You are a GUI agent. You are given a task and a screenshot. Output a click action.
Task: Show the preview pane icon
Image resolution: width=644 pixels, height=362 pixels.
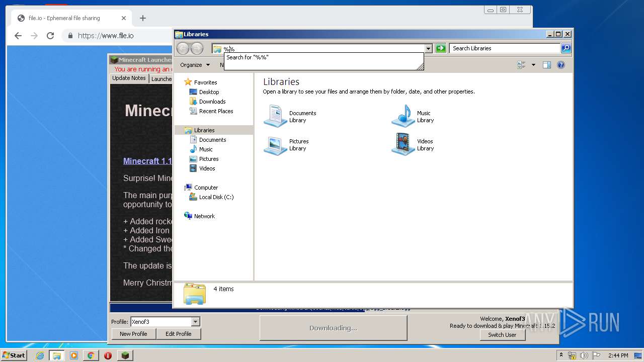tap(547, 65)
